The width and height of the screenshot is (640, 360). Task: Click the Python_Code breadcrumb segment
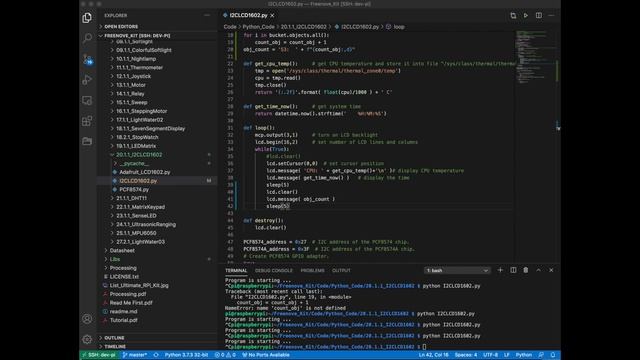[x=258, y=27]
